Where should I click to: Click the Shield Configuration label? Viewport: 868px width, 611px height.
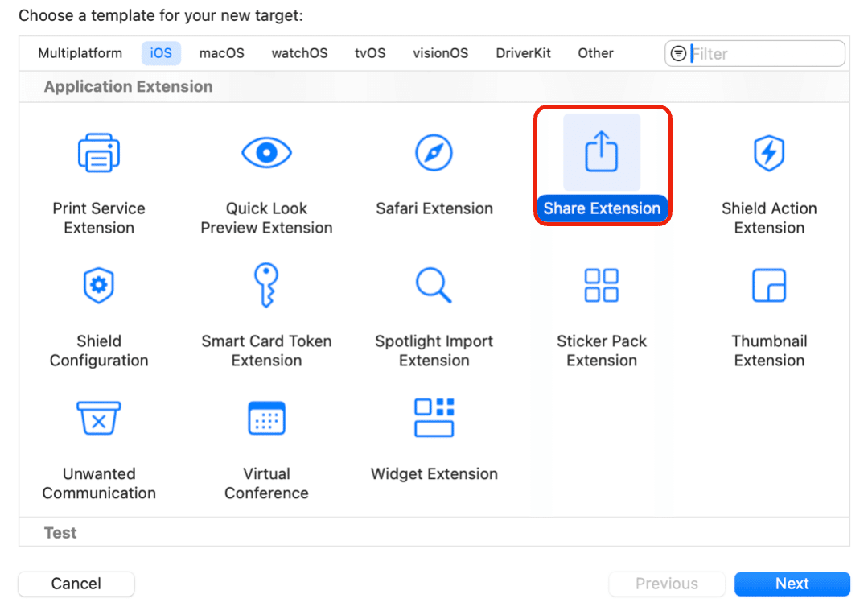[99, 351]
